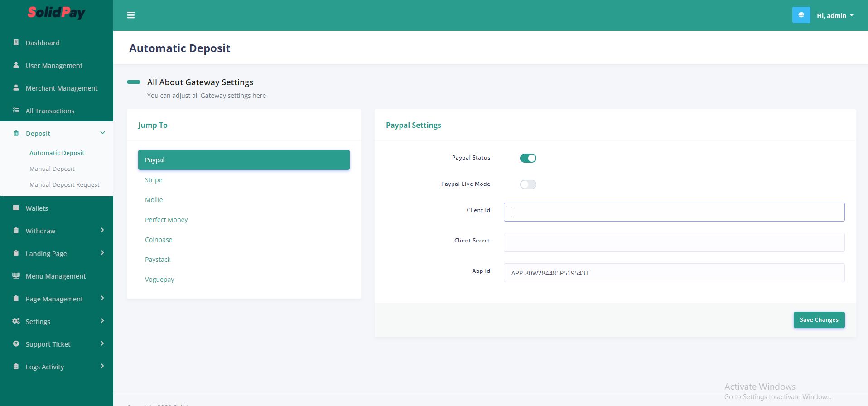
Task: Click the User Management person icon
Action: click(x=16, y=65)
